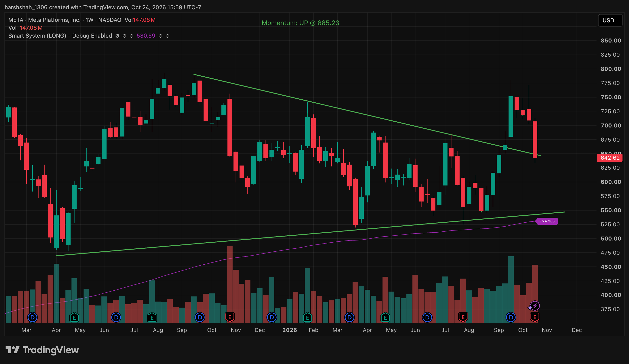Click the 850.00 price axis label
The height and width of the screenshot is (364, 629).
coord(611,41)
